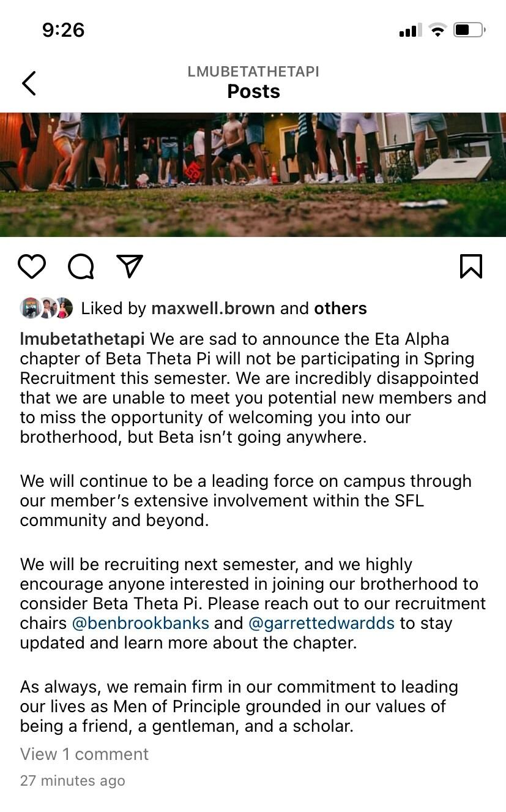506x812 pixels.
Task: Tap the Wi-Fi icon in the status bar
Action: [437, 30]
